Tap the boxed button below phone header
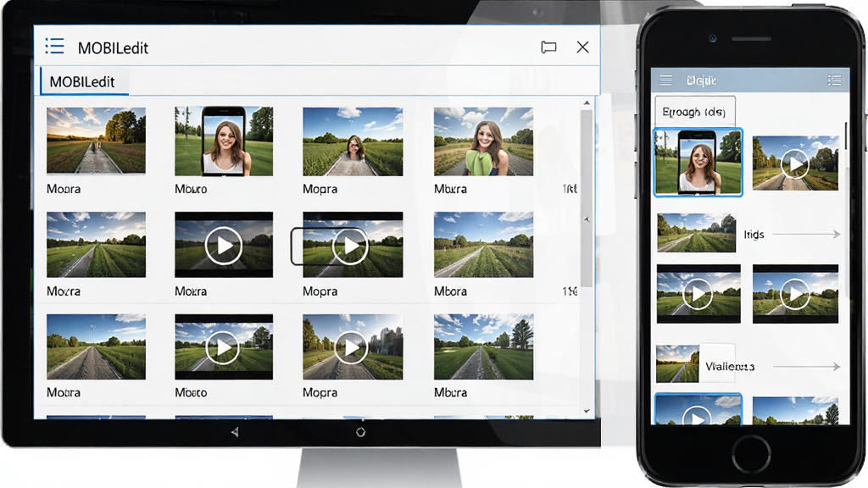The image size is (868, 488). tap(695, 112)
